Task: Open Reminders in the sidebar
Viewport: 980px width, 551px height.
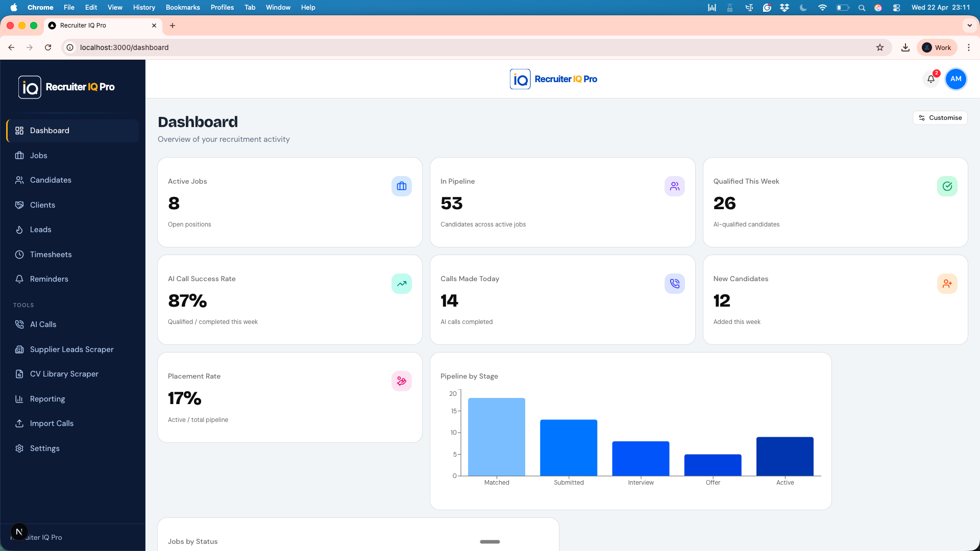Action: (x=72, y=279)
